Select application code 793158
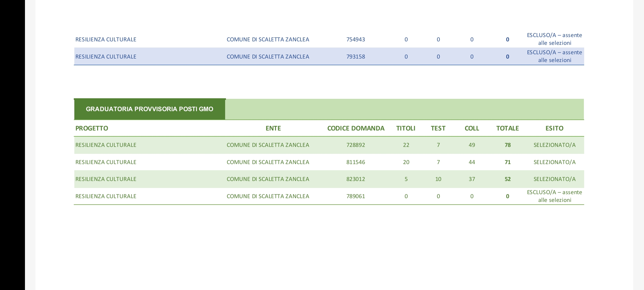The height and width of the screenshot is (290, 644). click(x=356, y=57)
